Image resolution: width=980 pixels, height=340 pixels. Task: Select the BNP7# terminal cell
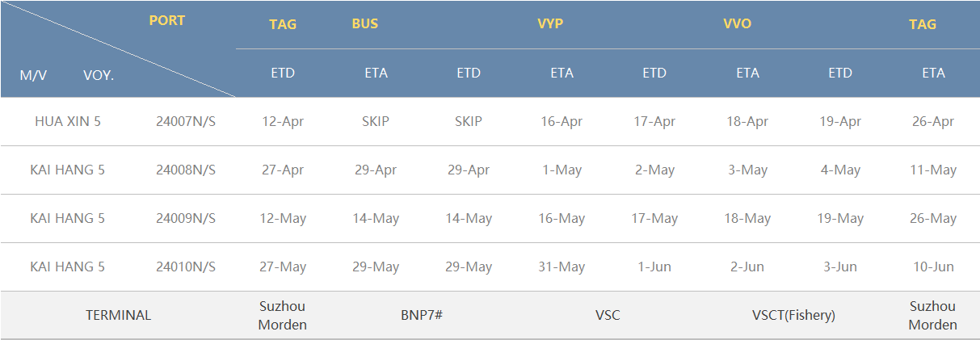pos(422,315)
